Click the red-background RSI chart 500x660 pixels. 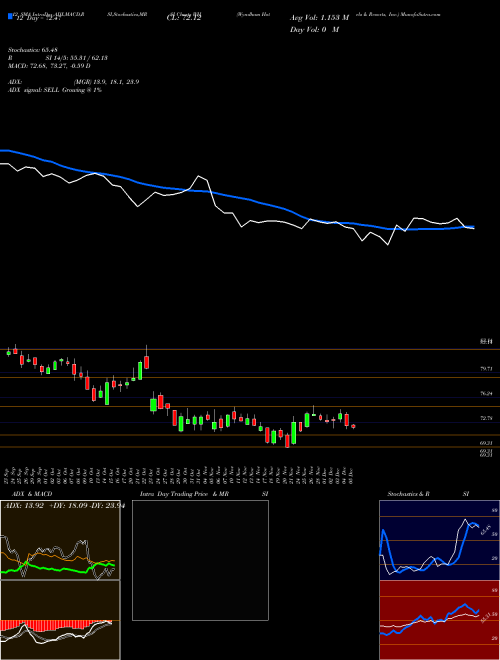(439, 620)
